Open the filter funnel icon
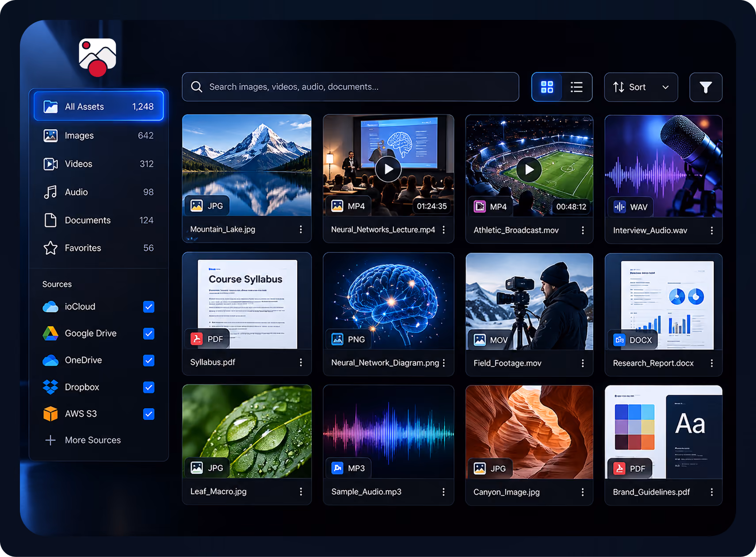Screen dimensions: 756x557 tap(706, 87)
